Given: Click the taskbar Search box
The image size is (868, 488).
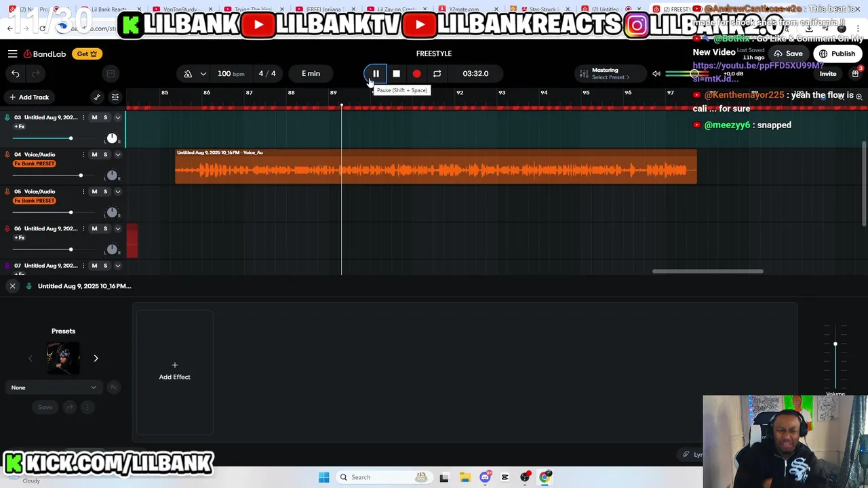Looking at the screenshot, I should (383, 477).
